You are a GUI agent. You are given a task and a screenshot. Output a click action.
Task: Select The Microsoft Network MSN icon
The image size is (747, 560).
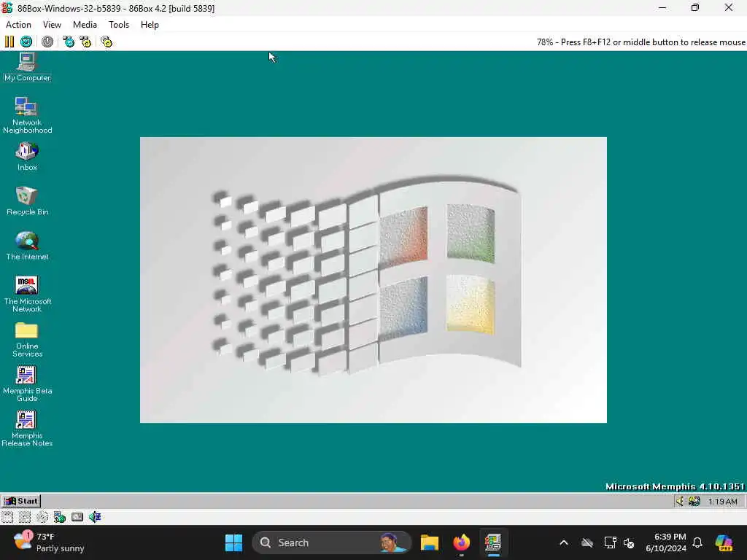27,294
